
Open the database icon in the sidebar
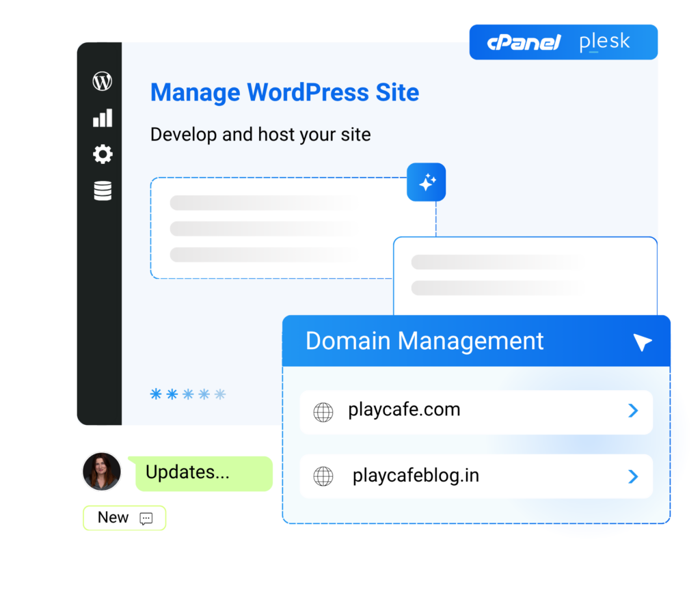click(x=102, y=190)
